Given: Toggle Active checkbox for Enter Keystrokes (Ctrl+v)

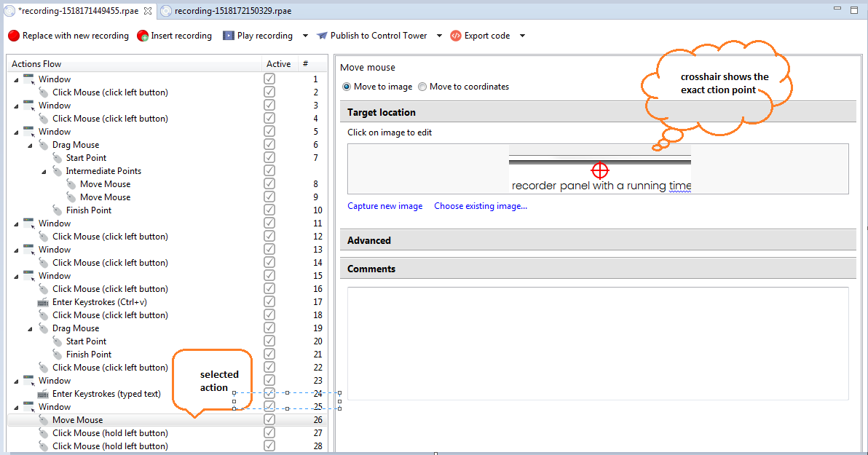Looking at the screenshot, I should tap(269, 301).
